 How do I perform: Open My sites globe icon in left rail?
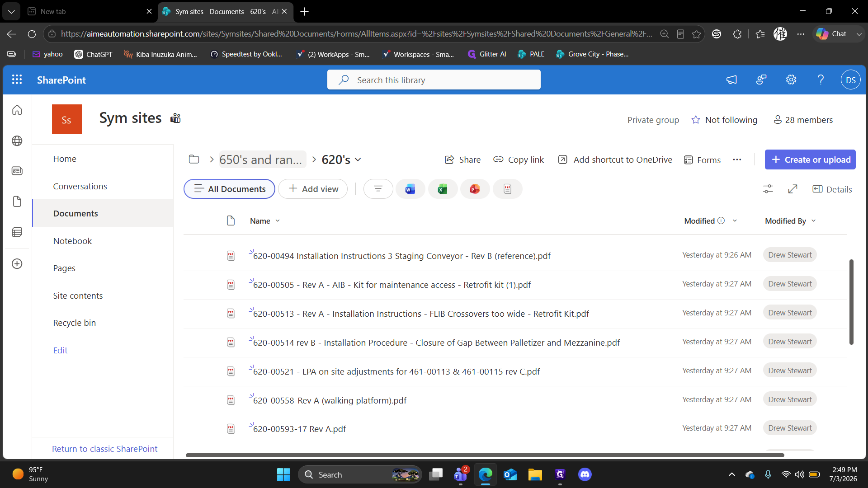[17, 141]
